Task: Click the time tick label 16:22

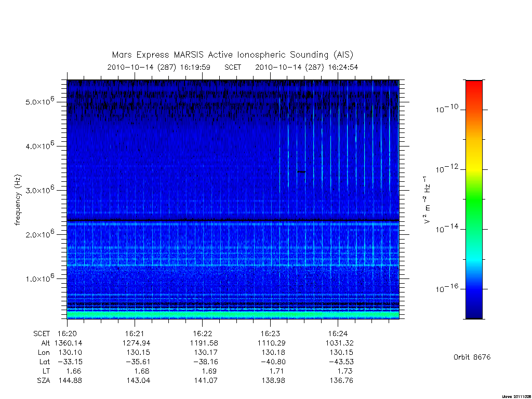Action: [203, 334]
